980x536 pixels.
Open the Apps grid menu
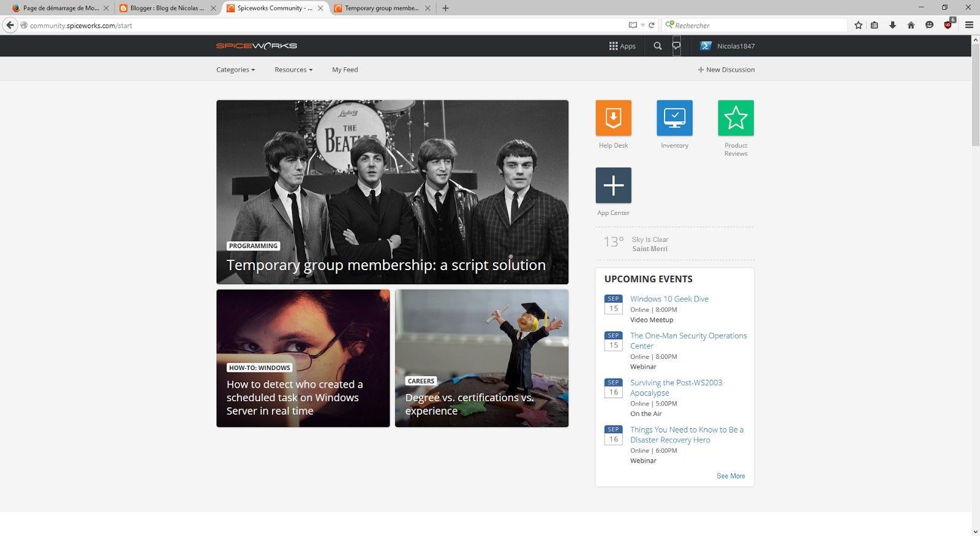click(x=622, y=46)
